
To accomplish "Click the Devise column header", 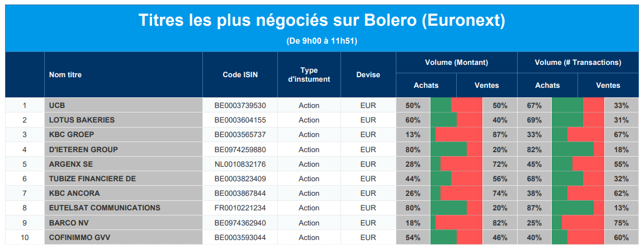I will coord(368,74).
